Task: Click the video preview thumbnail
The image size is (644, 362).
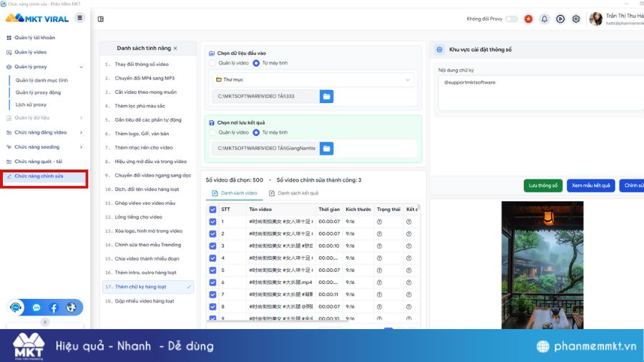Action: (x=542, y=265)
